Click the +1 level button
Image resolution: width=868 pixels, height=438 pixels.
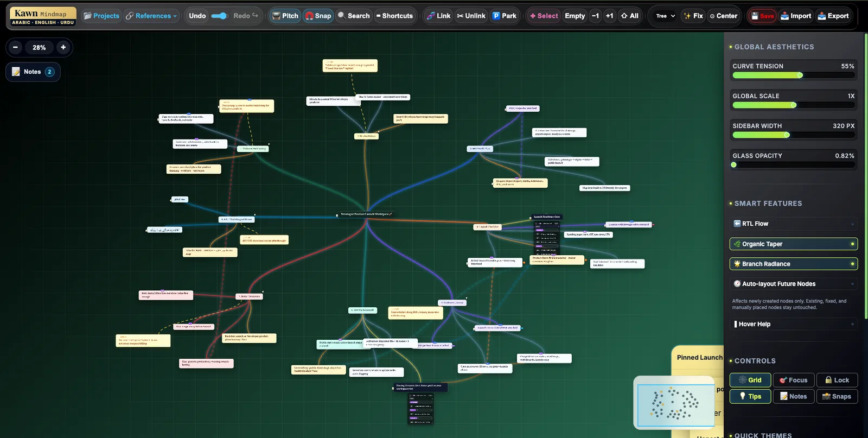[x=610, y=16]
